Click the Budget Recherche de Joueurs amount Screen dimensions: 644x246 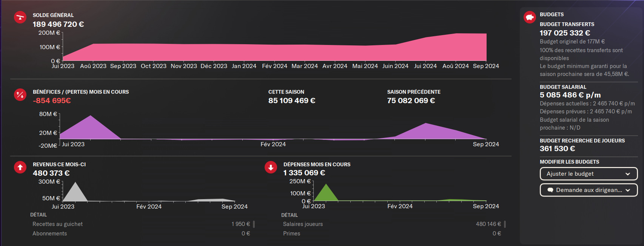coord(557,149)
